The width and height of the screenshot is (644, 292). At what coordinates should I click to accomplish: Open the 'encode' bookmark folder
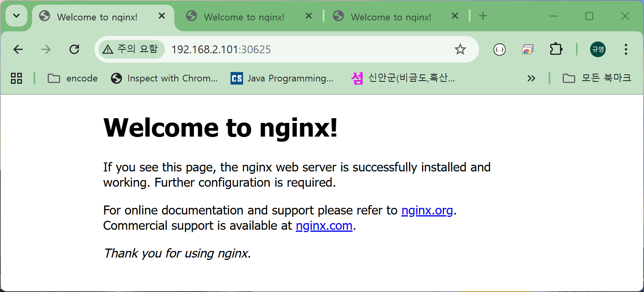coord(73,78)
